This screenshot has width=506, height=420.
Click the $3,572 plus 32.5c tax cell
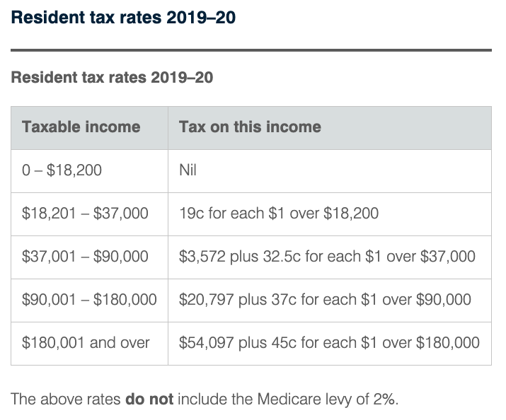327,257
